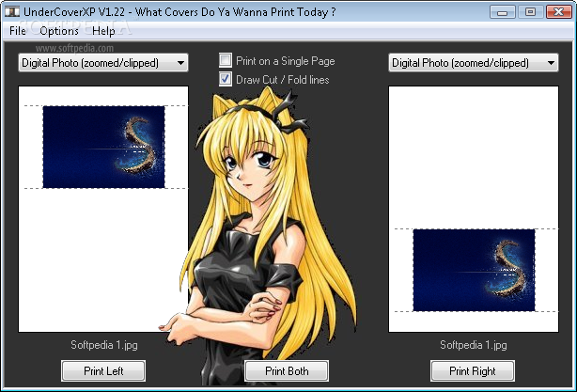Click the Print Left button
Viewport: 577px width, 392px height.
[103, 370]
